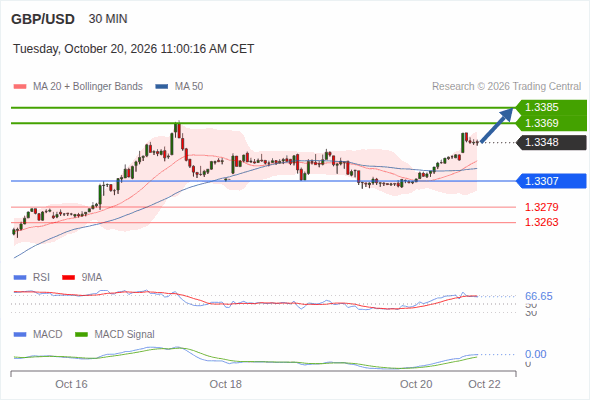
Task: Click the MACD legend label
Action: tap(48, 334)
